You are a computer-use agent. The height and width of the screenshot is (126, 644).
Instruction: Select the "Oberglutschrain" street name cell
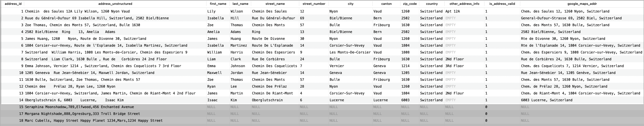267,100
